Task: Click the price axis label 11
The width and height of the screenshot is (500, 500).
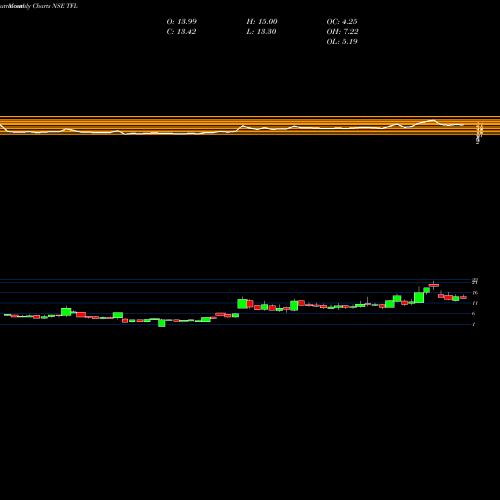Action: [x=475, y=303]
